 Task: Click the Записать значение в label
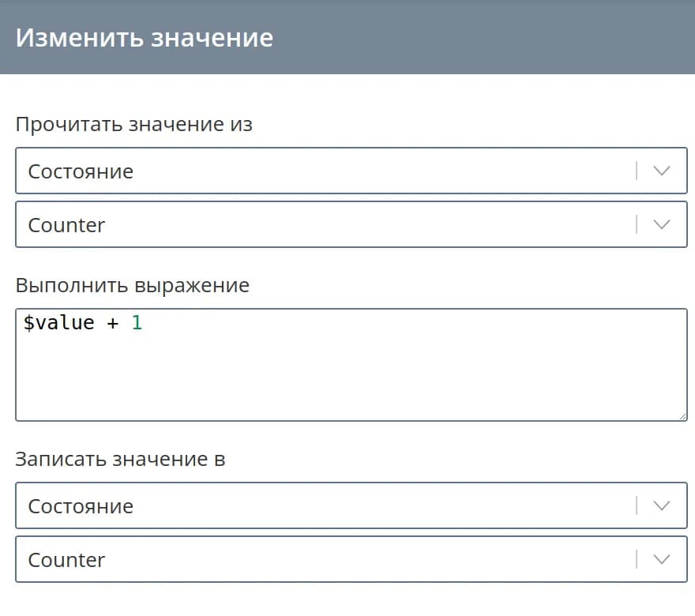[121, 459]
